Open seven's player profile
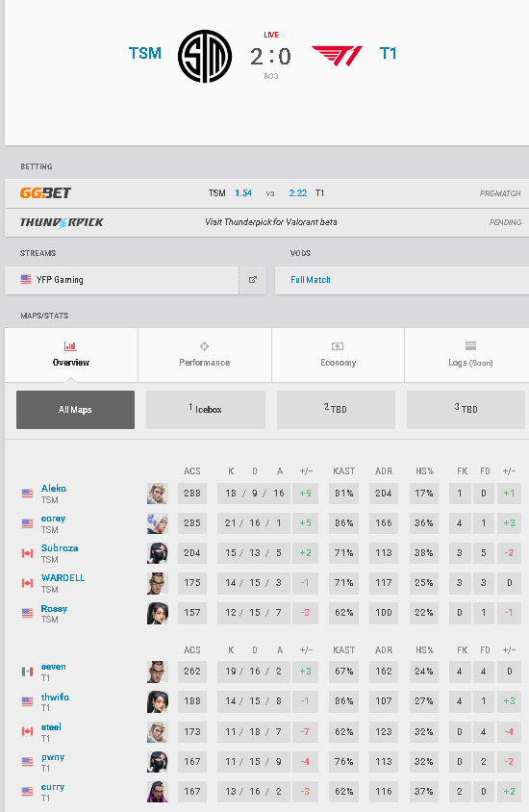The width and height of the screenshot is (529, 812). 53,667
